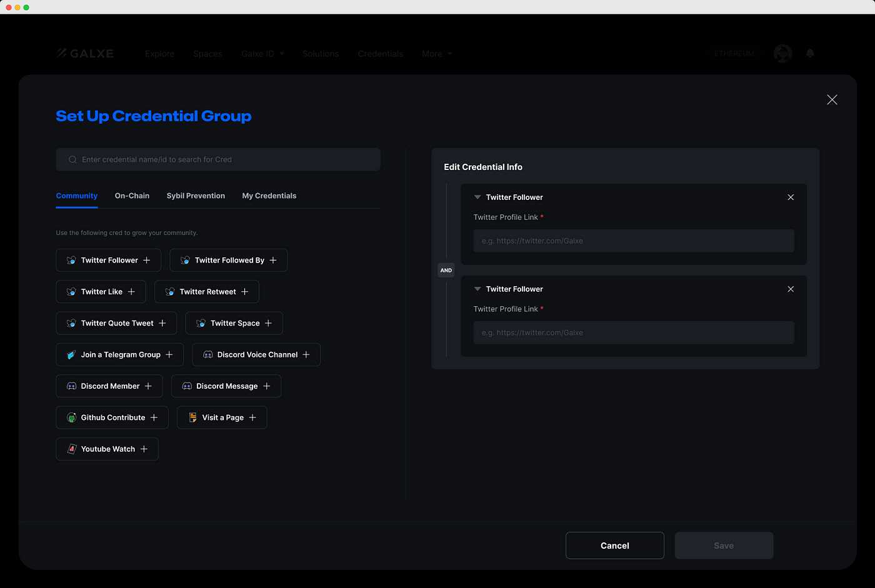
Task: Click the Edit Credential Info heading
Action: pyautogui.click(x=483, y=167)
